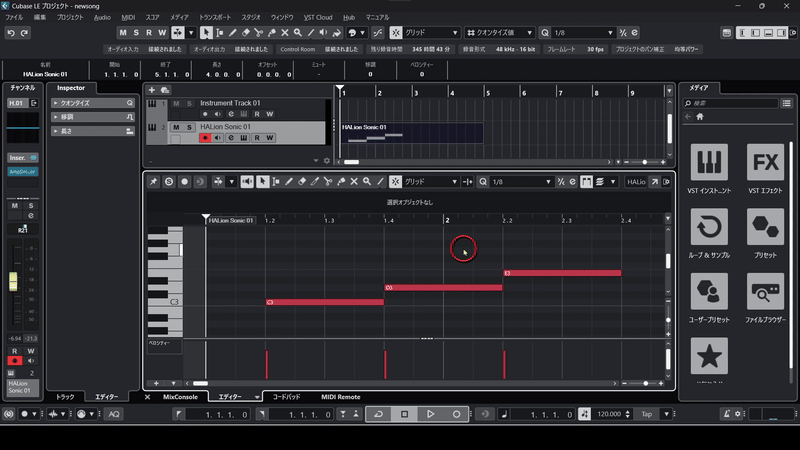Click the Play button in transport bar
The height and width of the screenshot is (450, 800).
[x=430, y=414]
